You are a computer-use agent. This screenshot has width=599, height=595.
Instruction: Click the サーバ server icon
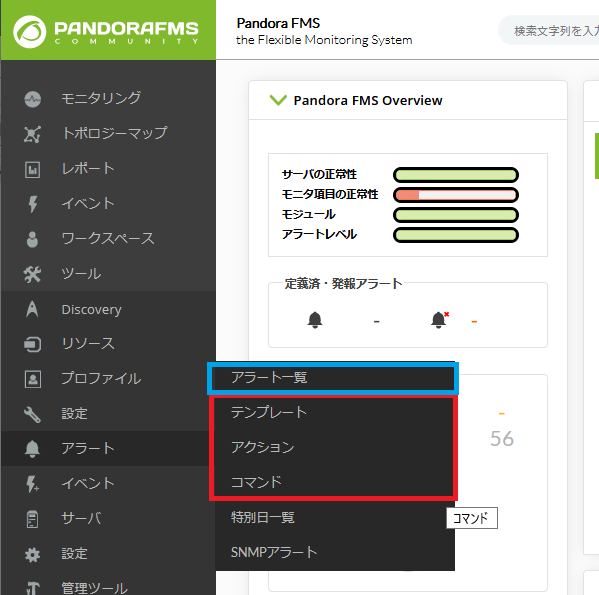(32, 519)
